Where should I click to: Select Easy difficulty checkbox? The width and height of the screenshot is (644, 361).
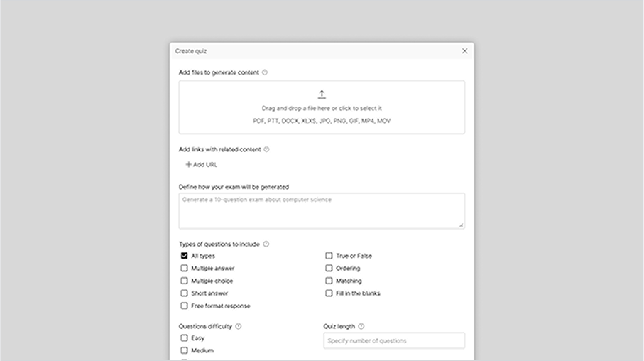(185, 338)
